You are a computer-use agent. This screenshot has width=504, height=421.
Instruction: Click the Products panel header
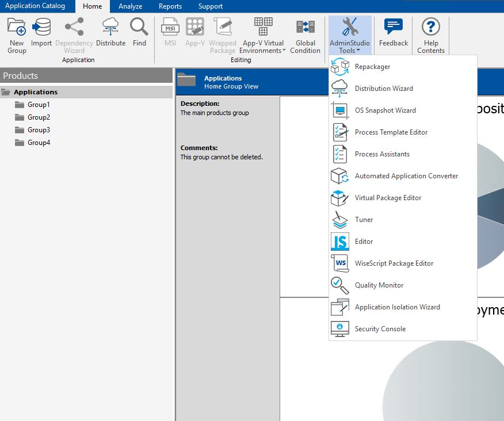[86, 76]
